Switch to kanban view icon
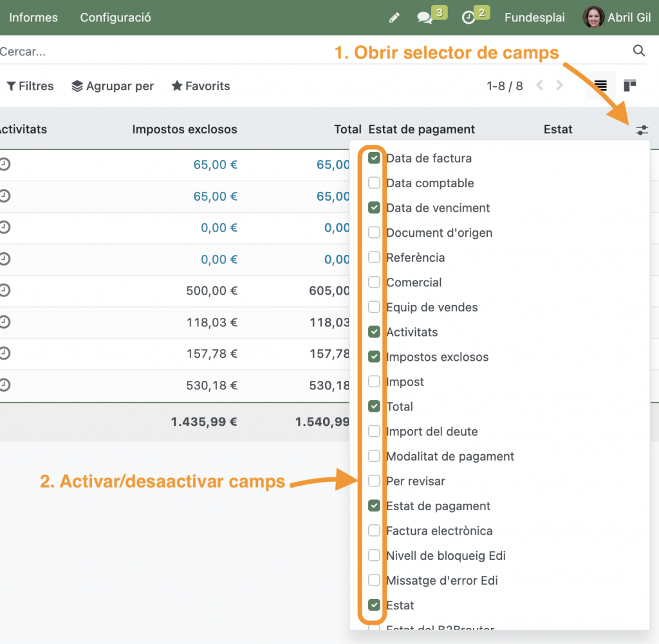This screenshot has height=644, width=659. pos(630,86)
